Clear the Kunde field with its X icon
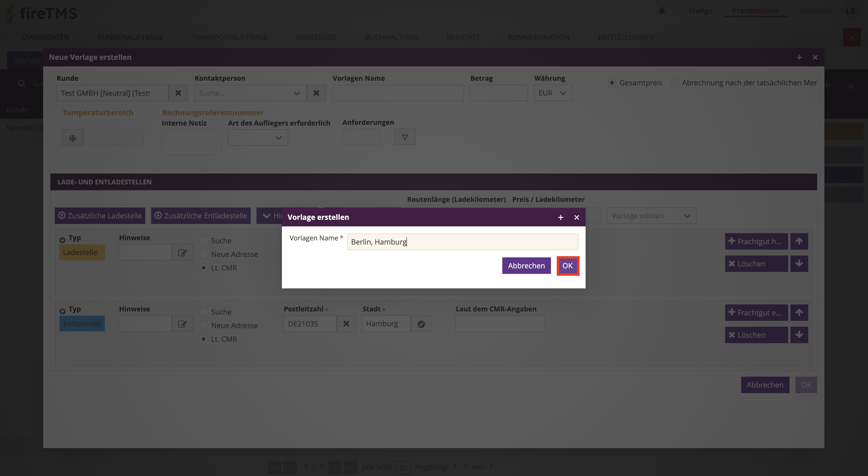 click(x=178, y=93)
